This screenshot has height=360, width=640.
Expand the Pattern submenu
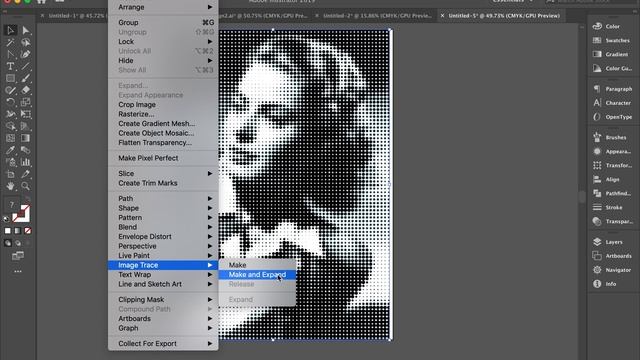point(163,218)
